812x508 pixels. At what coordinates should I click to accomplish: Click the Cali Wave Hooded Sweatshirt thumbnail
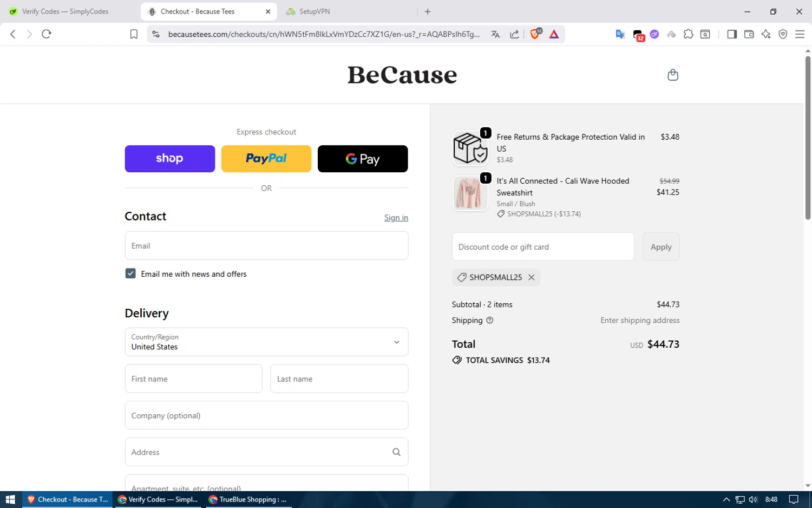point(470,193)
